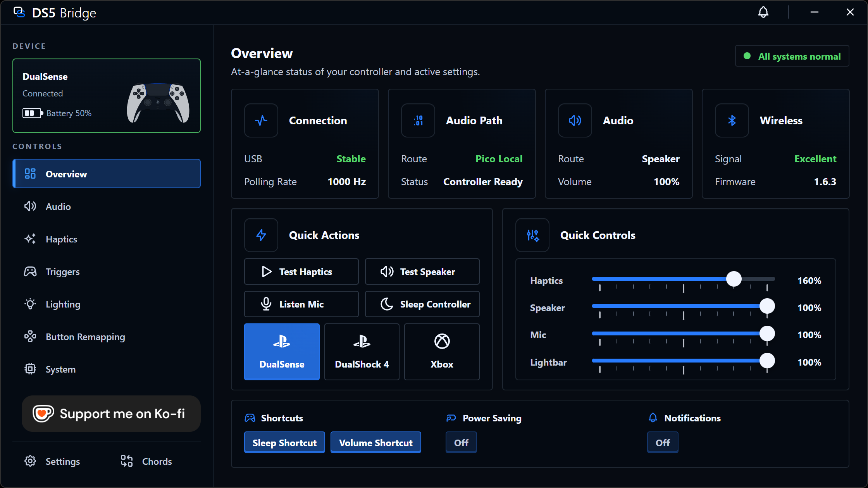
Task: Click Support me on Ko-fi
Action: 111,414
